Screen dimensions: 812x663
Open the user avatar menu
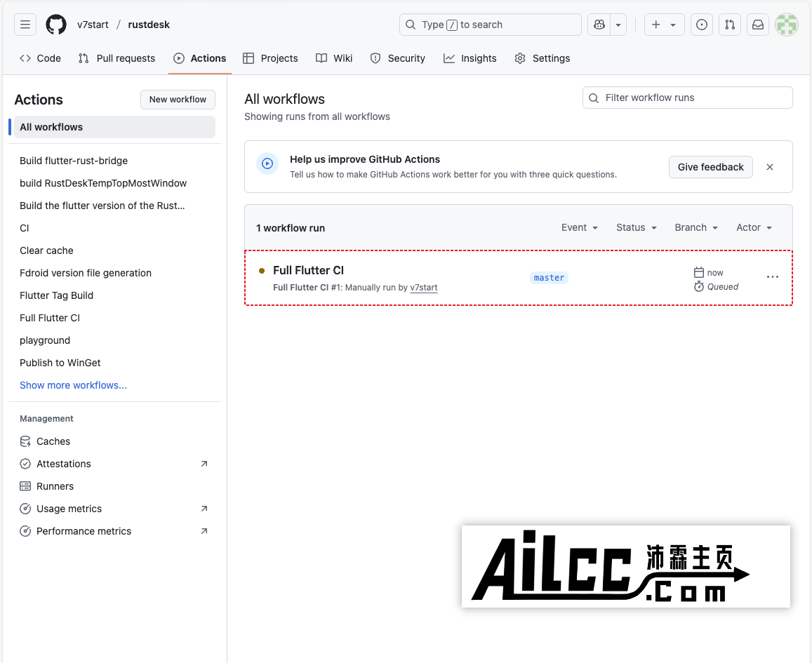pyautogui.click(x=786, y=25)
